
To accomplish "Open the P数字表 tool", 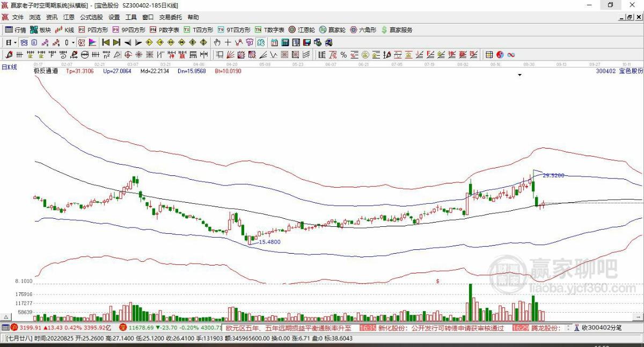I will coord(165,30).
